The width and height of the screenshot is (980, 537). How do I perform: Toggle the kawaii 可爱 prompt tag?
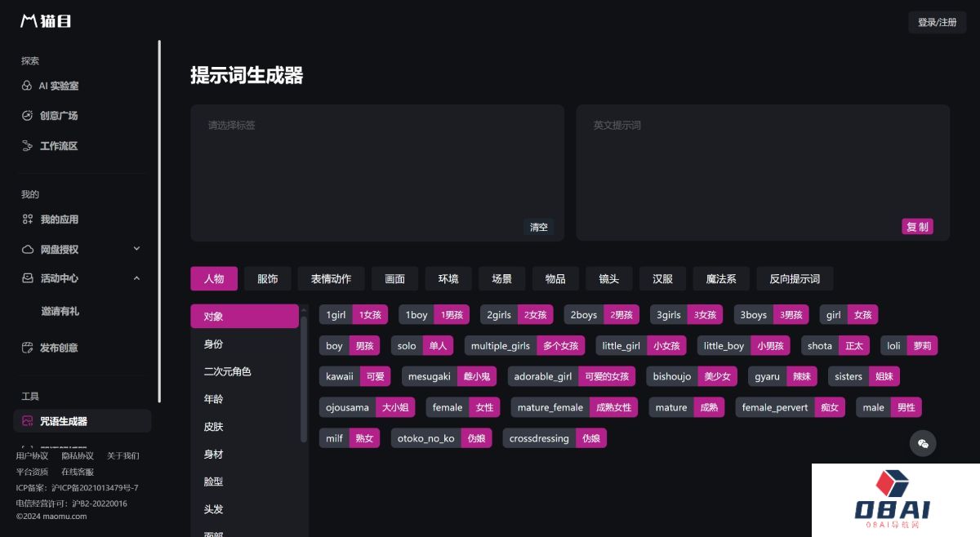(x=354, y=376)
